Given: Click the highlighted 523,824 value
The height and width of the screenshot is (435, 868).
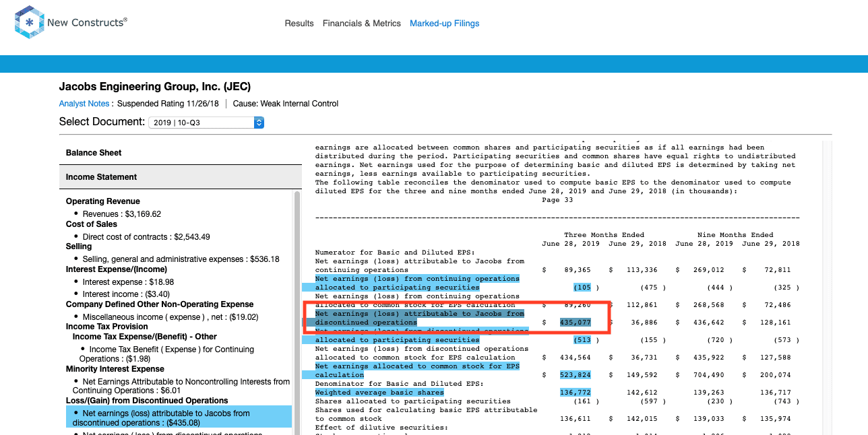Looking at the screenshot, I should coord(575,375).
